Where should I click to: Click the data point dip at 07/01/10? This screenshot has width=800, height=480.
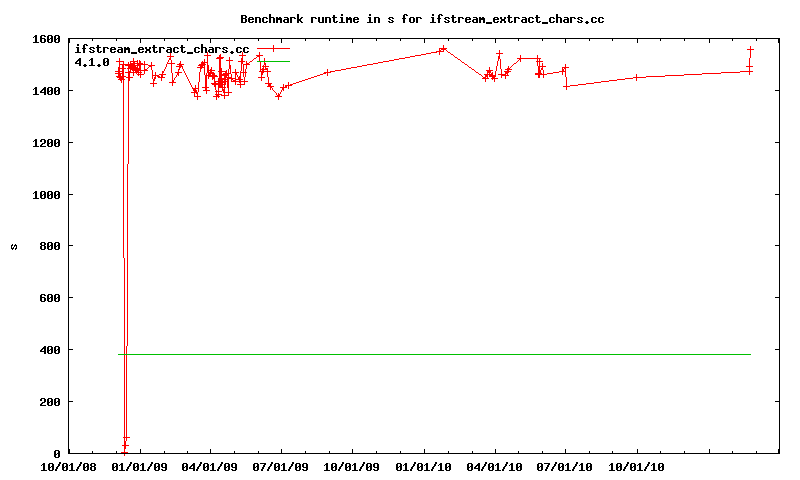click(566, 86)
